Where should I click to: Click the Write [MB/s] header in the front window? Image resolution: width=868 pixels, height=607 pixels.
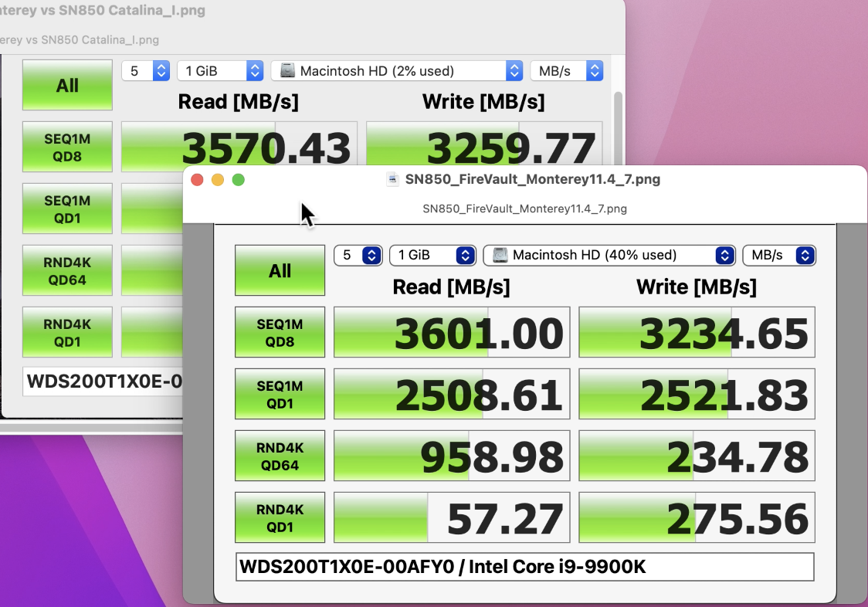tap(697, 287)
